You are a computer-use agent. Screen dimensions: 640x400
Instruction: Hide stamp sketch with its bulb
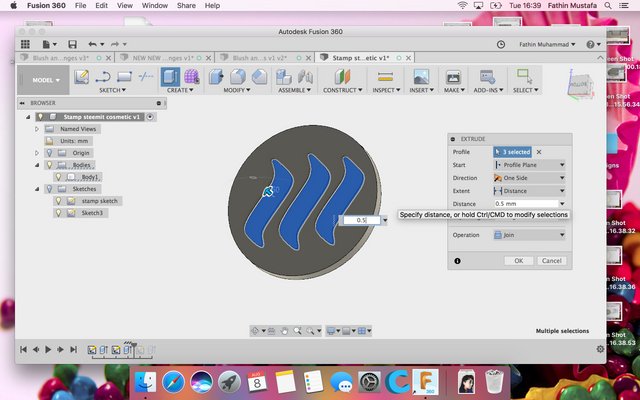point(58,201)
